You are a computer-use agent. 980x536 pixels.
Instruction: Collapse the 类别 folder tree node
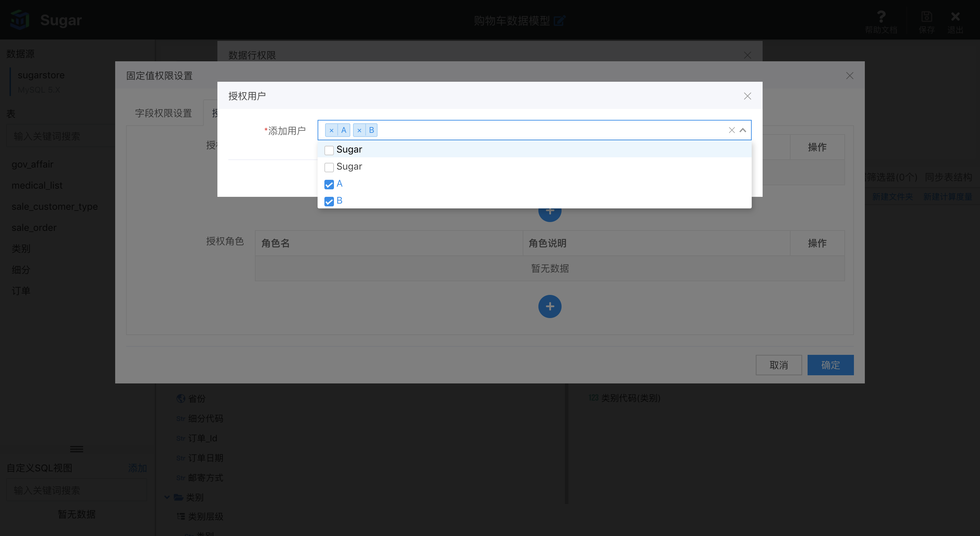point(167,497)
